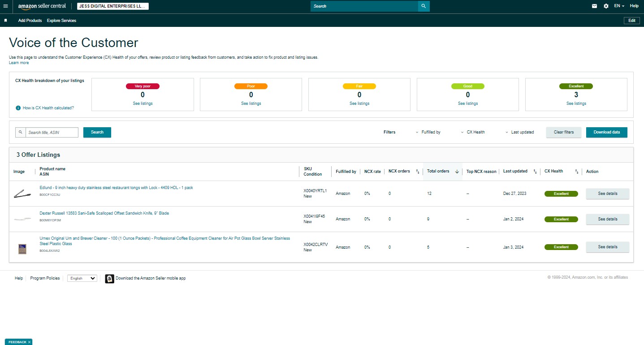This screenshot has height=345, width=644.
Task: Click ASIN B004L8XAW2 text
Action: 50,250
